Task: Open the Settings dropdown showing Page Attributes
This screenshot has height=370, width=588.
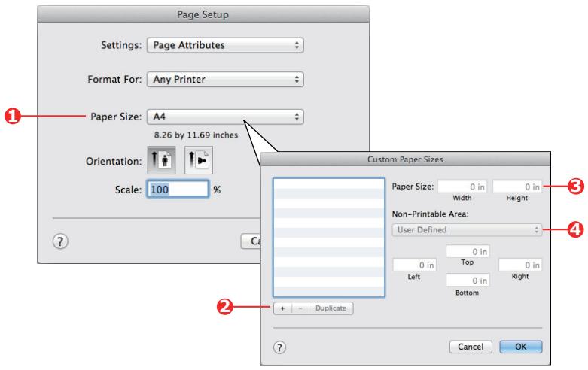Action: [x=225, y=45]
